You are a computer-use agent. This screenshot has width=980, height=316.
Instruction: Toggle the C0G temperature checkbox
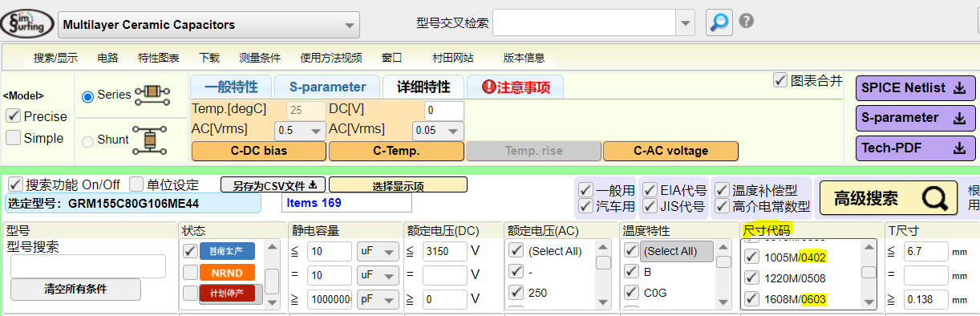point(632,293)
